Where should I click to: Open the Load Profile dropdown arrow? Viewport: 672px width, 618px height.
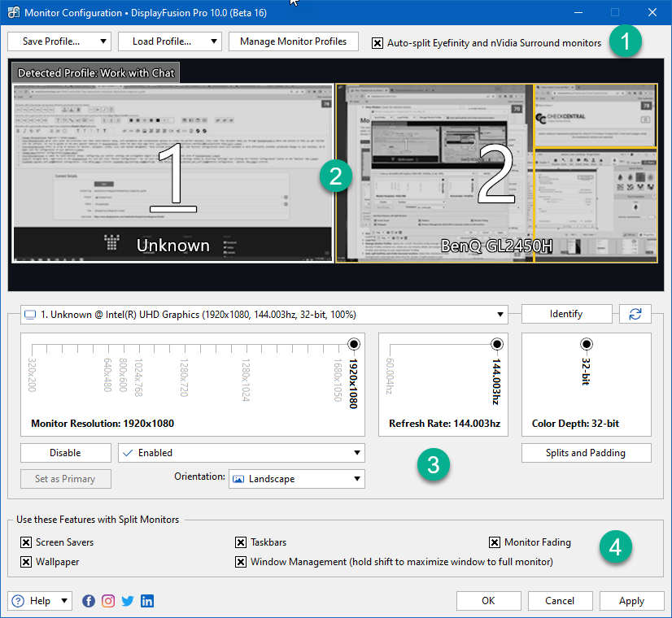pyautogui.click(x=214, y=41)
